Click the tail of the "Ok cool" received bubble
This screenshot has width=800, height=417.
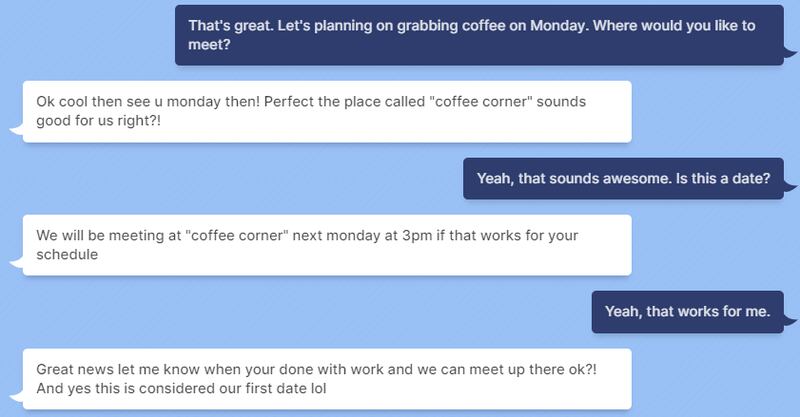(x=14, y=130)
